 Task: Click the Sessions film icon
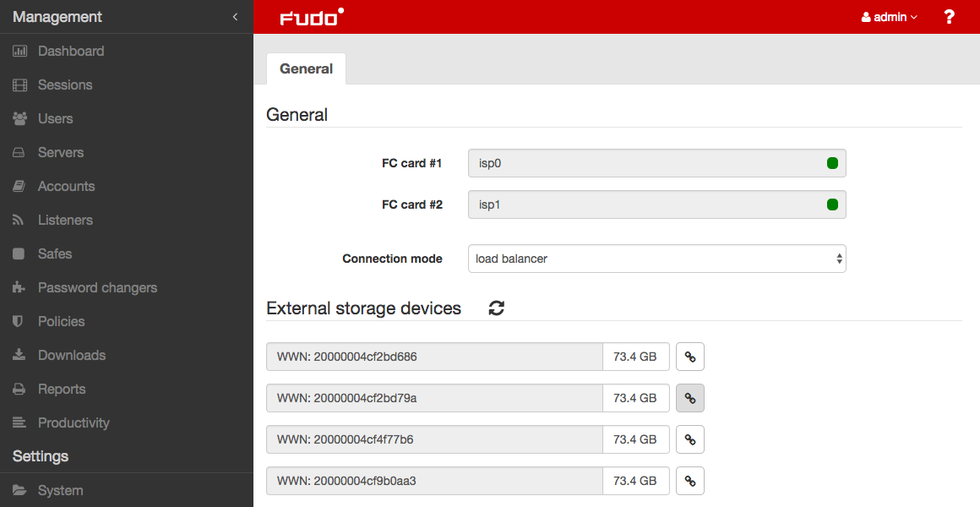pos(19,85)
